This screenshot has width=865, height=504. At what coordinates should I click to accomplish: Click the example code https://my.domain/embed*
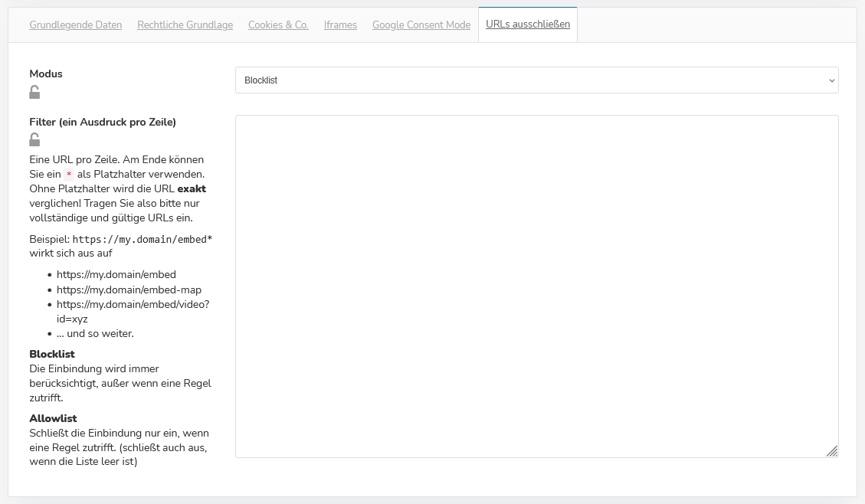point(142,239)
